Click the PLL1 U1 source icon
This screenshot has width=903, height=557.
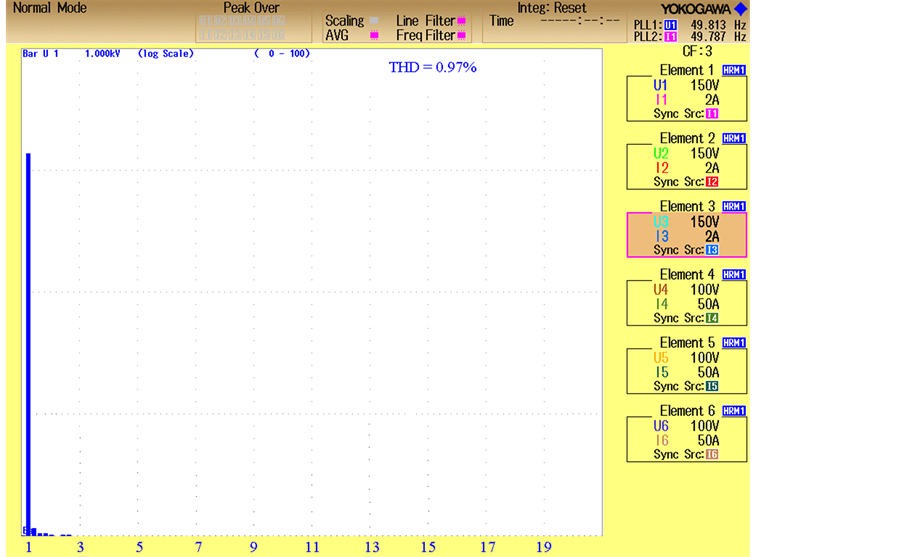(671, 22)
